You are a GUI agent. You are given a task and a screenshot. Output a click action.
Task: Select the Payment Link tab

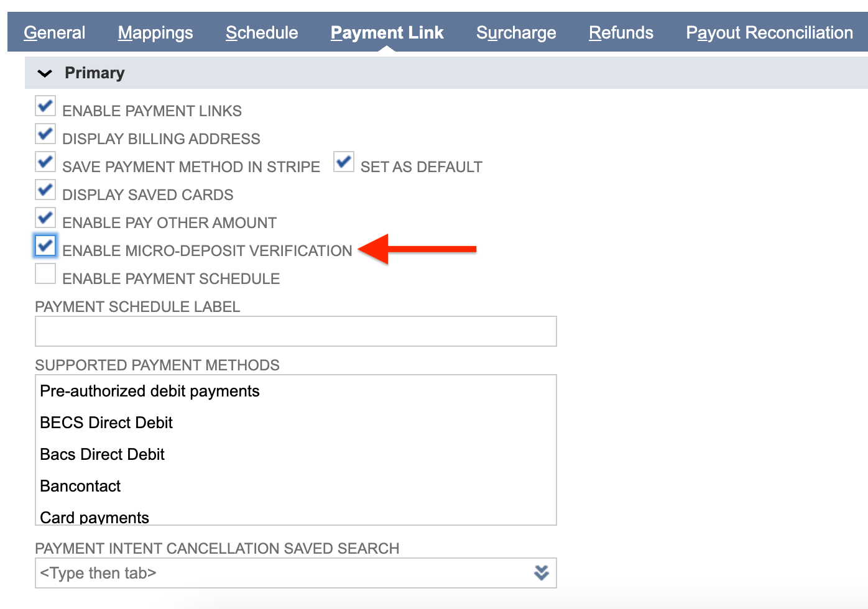click(387, 32)
